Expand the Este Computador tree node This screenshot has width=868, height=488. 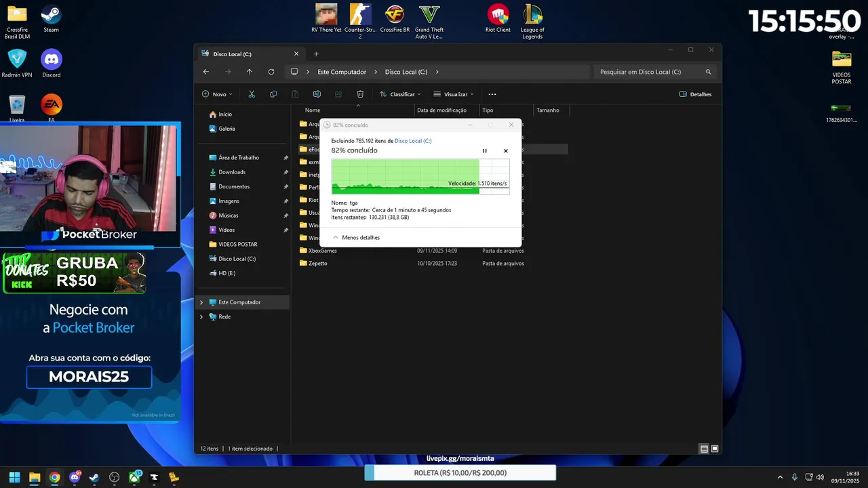[201, 302]
